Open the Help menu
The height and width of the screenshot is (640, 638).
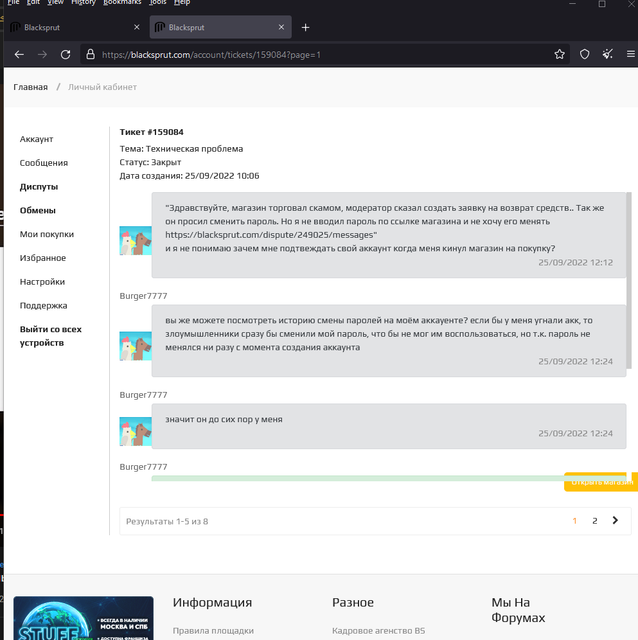(x=182, y=2)
